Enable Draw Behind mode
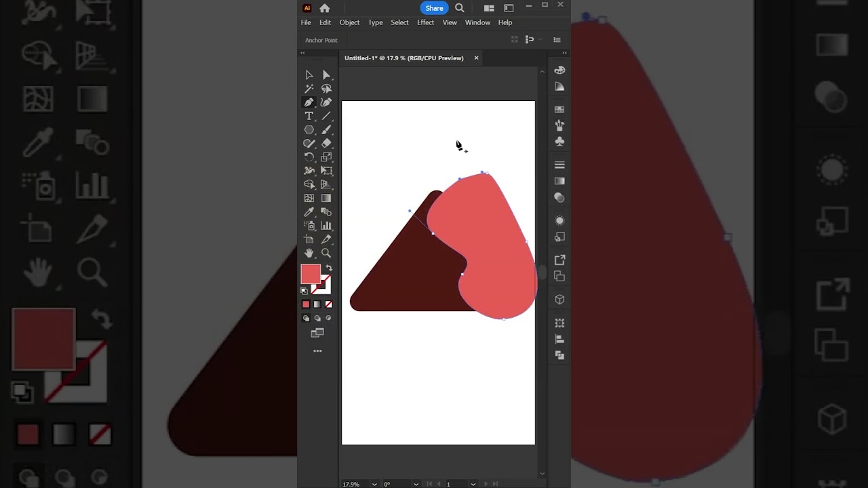Screen dimensions: 868x488 [317, 318]
